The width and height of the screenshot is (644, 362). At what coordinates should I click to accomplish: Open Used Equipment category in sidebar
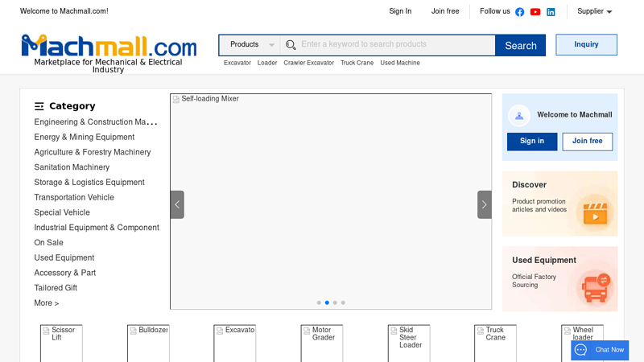(x=64, y=257)
